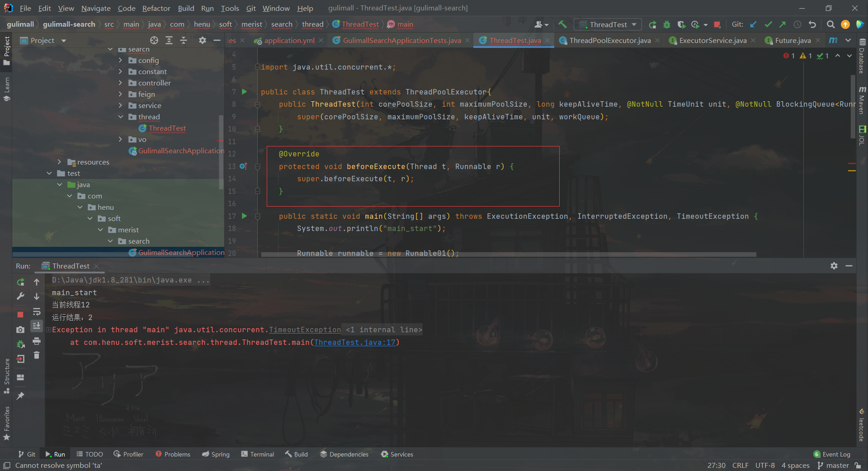Open Search Everywhere magnifier icon
The image size is (868, 471).
[x=830, y=24]
